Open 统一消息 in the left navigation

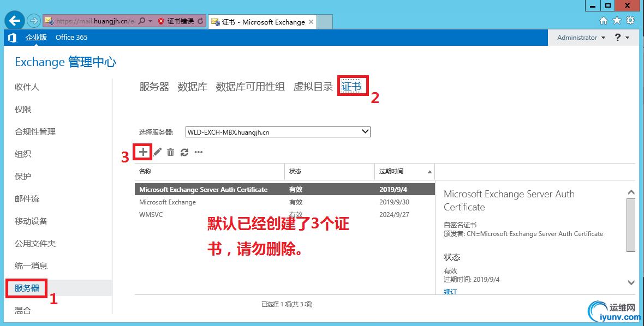[x=31, y=265]
